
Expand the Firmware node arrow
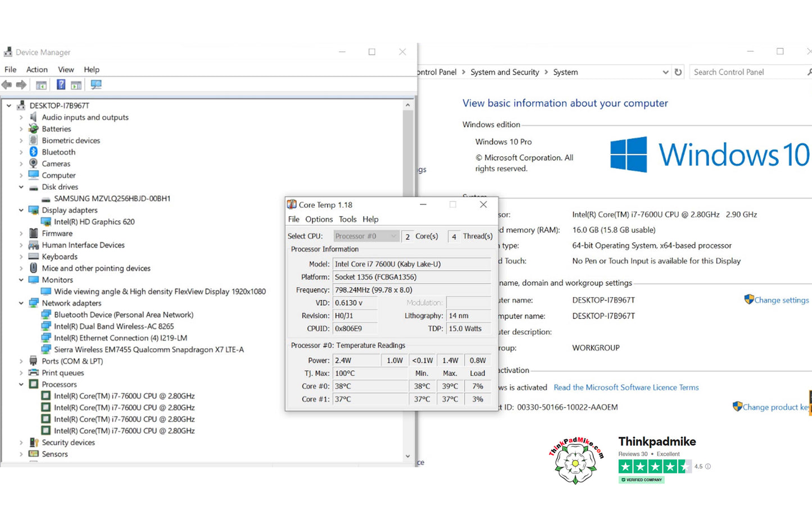click(x=21, y=233)
